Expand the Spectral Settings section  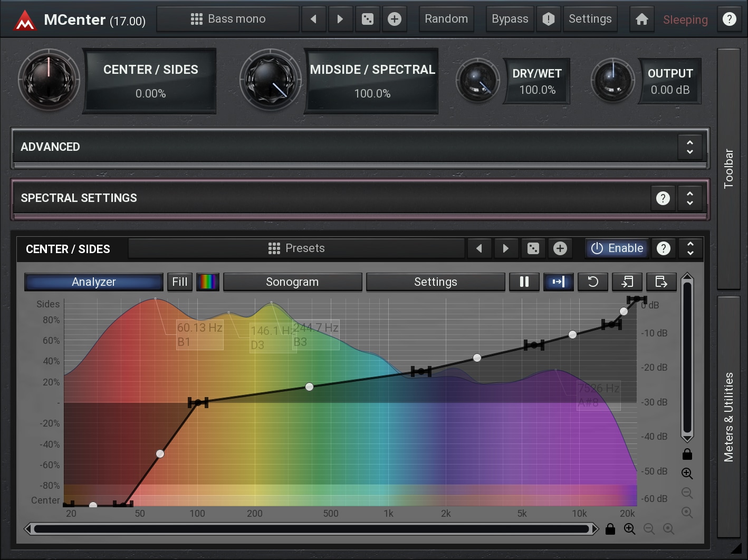tap(689, 198)
